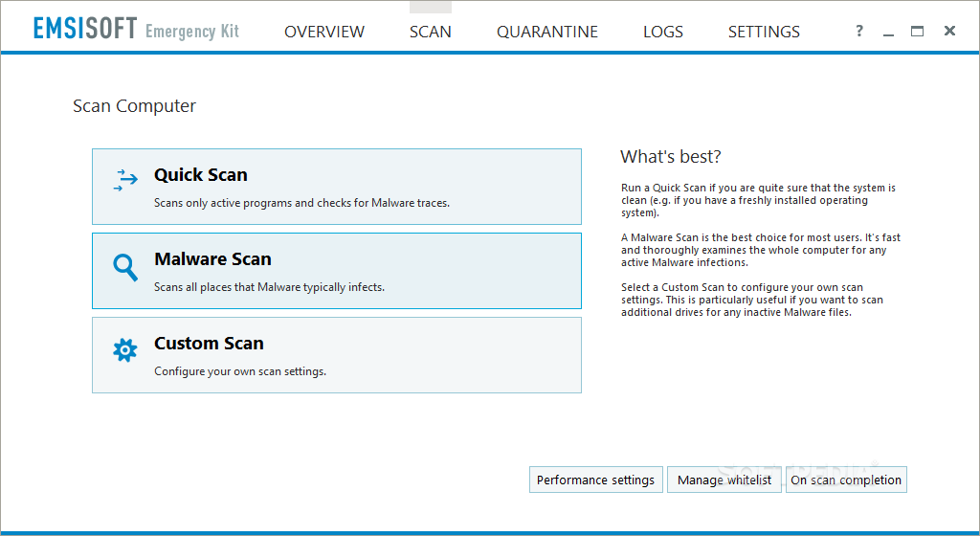The width and height of the screenshot is (980, 536).
Task: Click text 'Scans all places that Malware typically infects.'
Action: coord(269,287)
